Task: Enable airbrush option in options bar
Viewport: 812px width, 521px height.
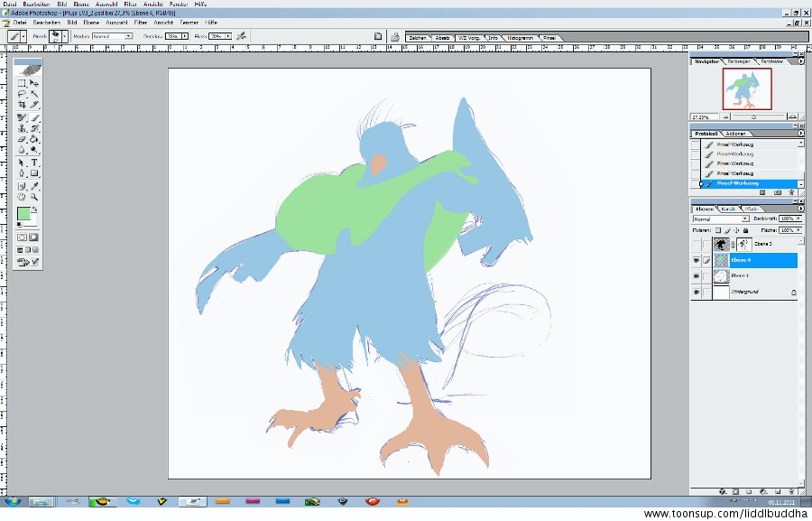Action: click(241, 36)
